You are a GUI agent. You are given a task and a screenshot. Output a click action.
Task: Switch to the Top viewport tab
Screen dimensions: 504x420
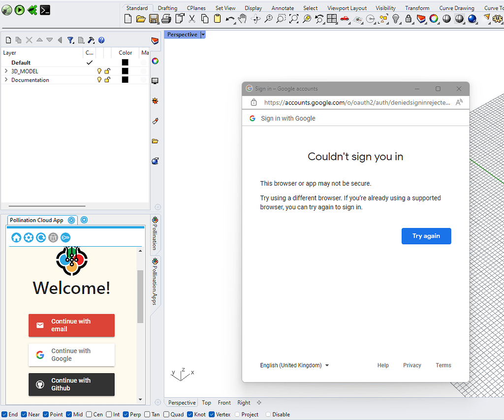pos(206,402)
